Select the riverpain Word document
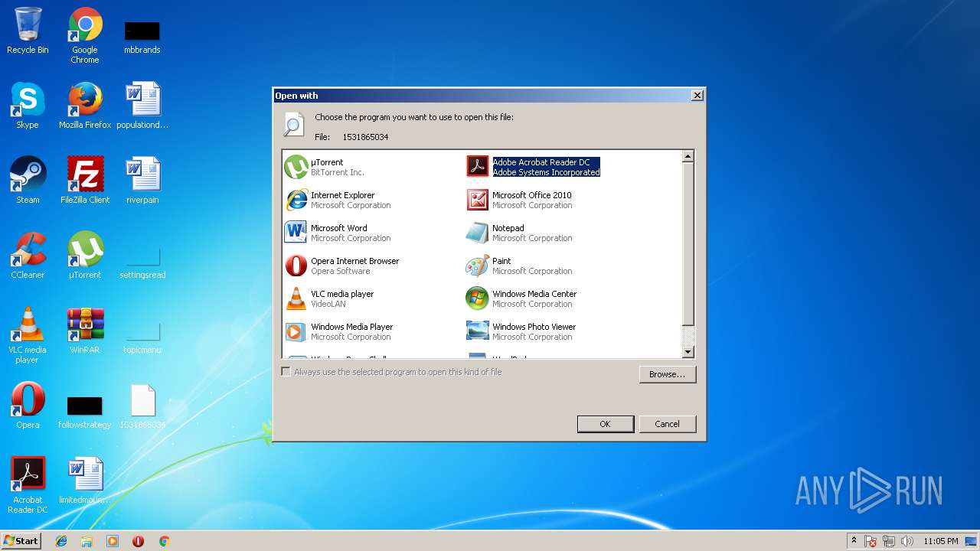The height and width of the screenshot is (551, 980). click(142, 181)
